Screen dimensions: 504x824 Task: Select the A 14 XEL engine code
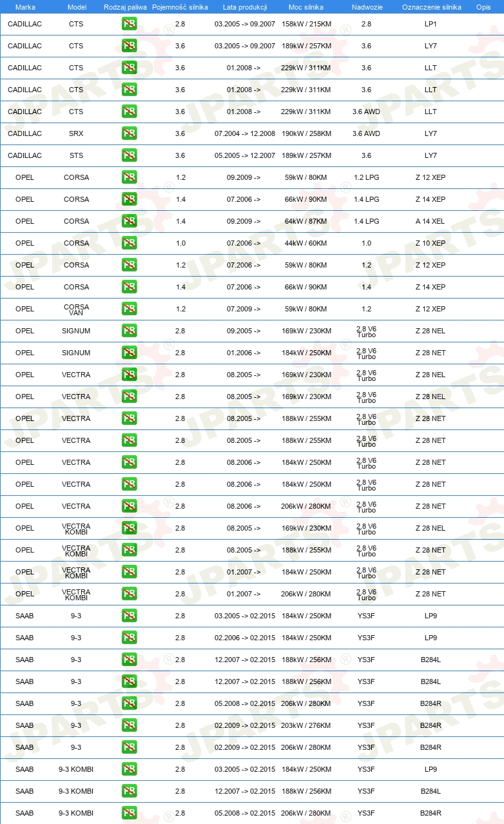pos(431,221)
